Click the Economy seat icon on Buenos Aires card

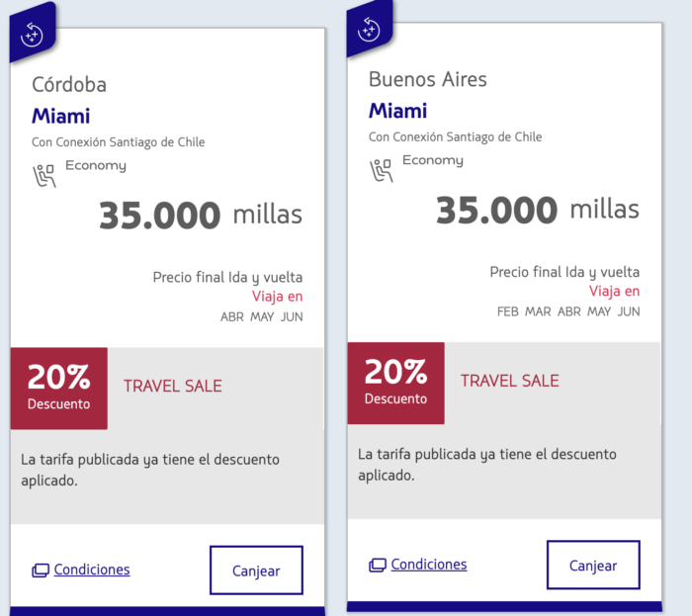pos(382,170)
